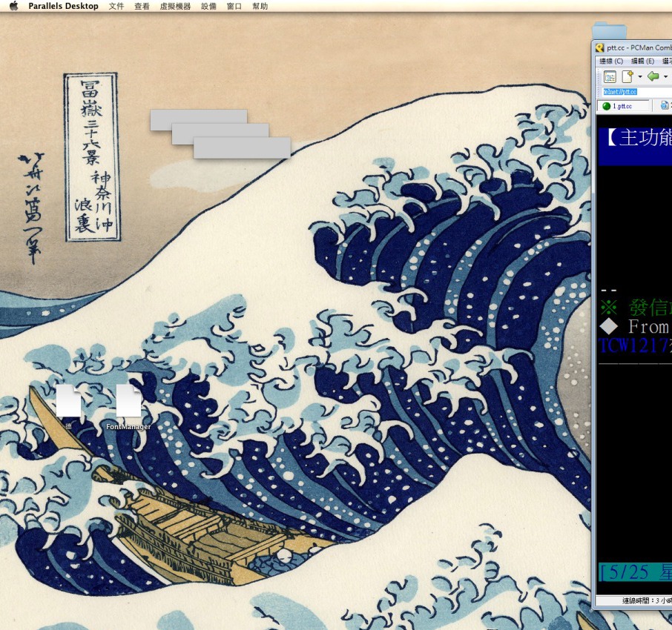The image size is (672, 630).
Task: Switch to the 1.ptt.cc tab
Action: click(624, 106)
